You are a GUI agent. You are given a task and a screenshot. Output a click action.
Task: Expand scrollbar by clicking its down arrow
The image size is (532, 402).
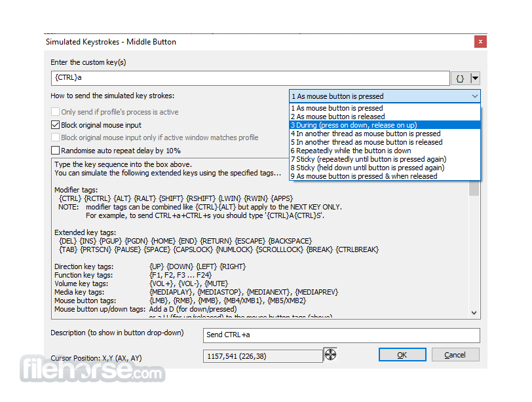point(474,312)
